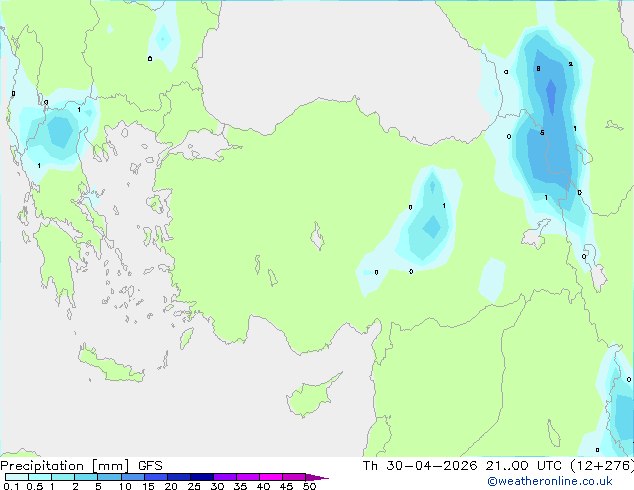Select the 30–35 mm purple legend swatch
The height and width of the screenshot is (490, 634).
point(225,477)
